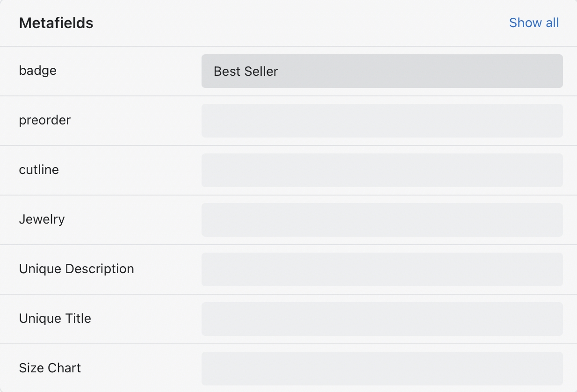Viewport: 577px width, 392px height.
Task: Click the Show all link
Action: click(534, 23)
